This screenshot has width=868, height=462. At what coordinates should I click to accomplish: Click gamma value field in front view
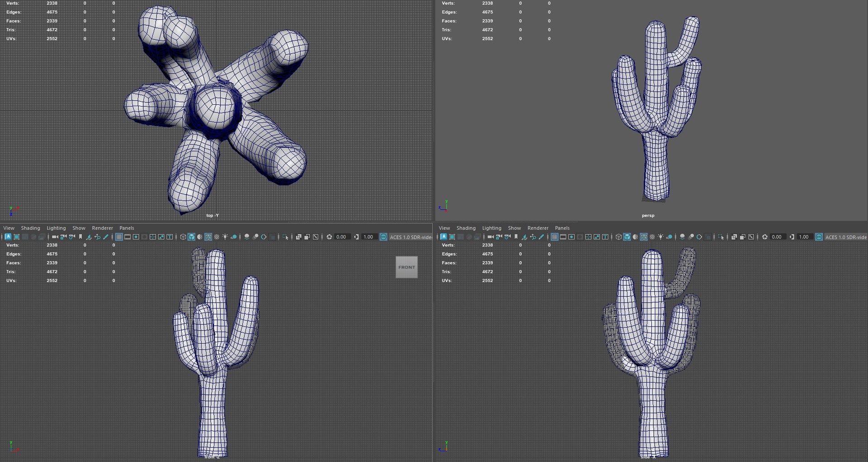coord(369,237)
